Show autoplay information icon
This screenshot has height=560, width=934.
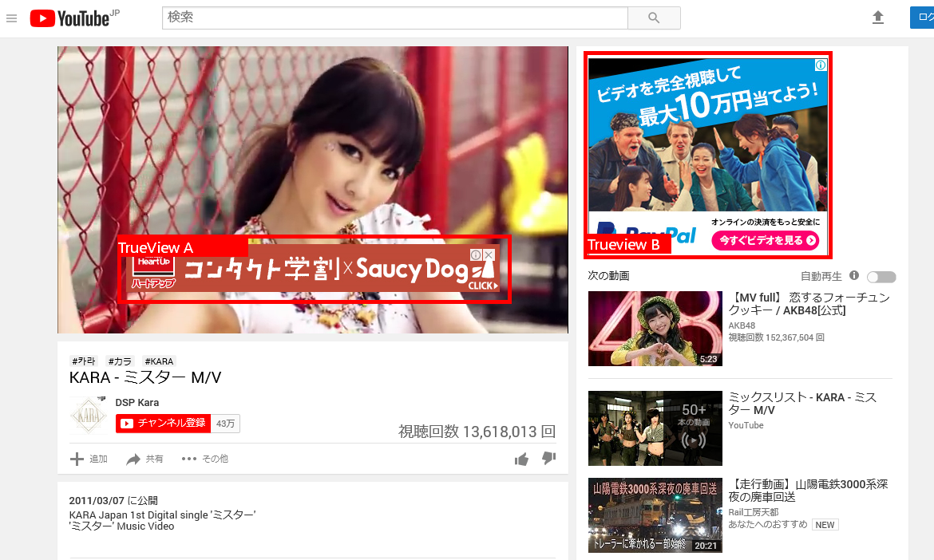pyautogui.click(x=853, y=275)
